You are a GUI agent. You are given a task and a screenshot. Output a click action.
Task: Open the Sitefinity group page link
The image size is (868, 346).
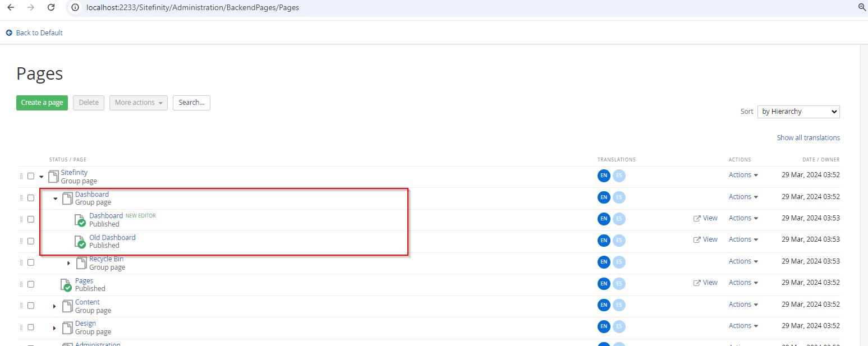(74, 173)
